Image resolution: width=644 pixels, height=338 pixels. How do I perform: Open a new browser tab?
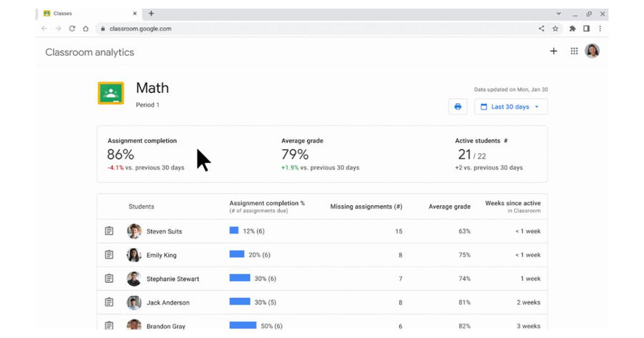tap(151, 14)
